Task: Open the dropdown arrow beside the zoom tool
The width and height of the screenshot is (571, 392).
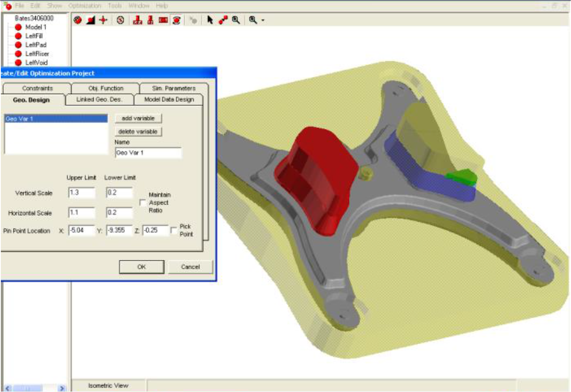Action: point(263,20)
